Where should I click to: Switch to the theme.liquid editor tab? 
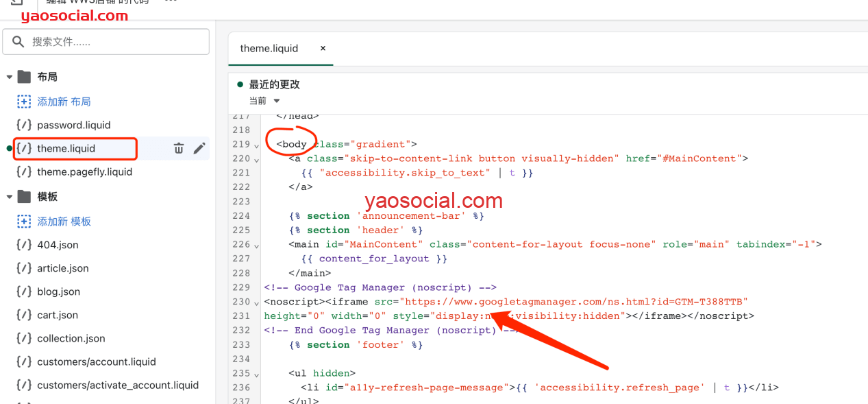269,49
